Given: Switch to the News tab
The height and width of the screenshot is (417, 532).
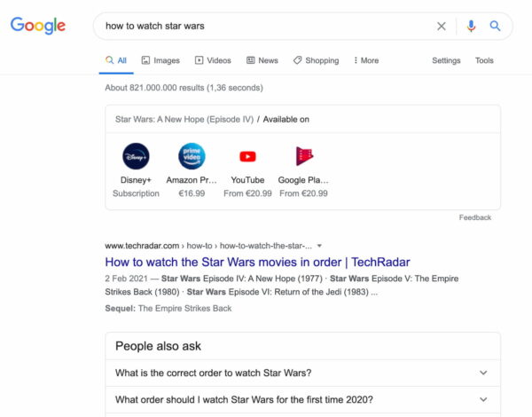Looking at the screenshot, I should 262,60.
